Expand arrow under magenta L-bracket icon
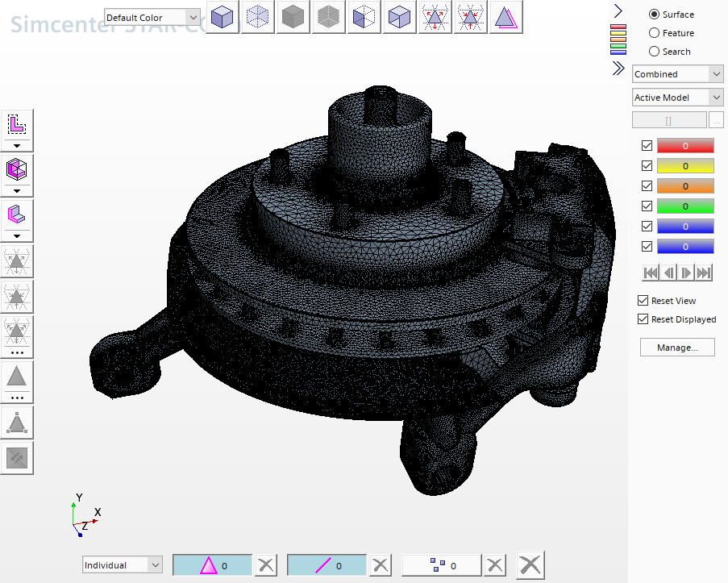 (x=17, y=236)
